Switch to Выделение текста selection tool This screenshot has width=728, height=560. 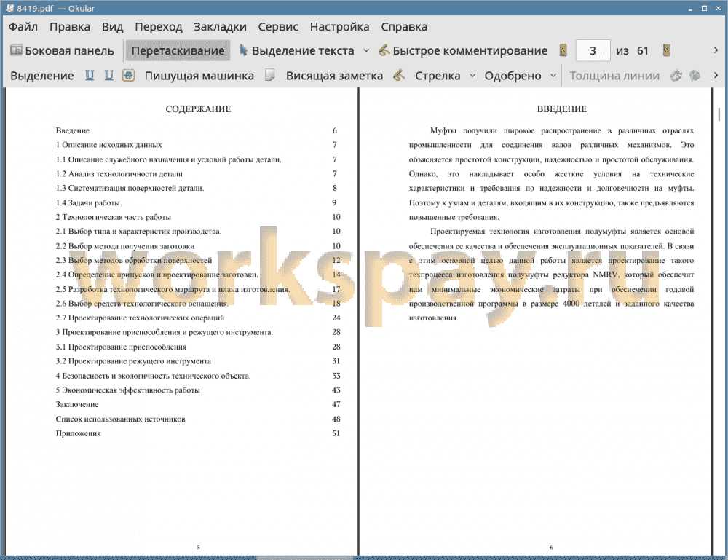click(296, 51)
